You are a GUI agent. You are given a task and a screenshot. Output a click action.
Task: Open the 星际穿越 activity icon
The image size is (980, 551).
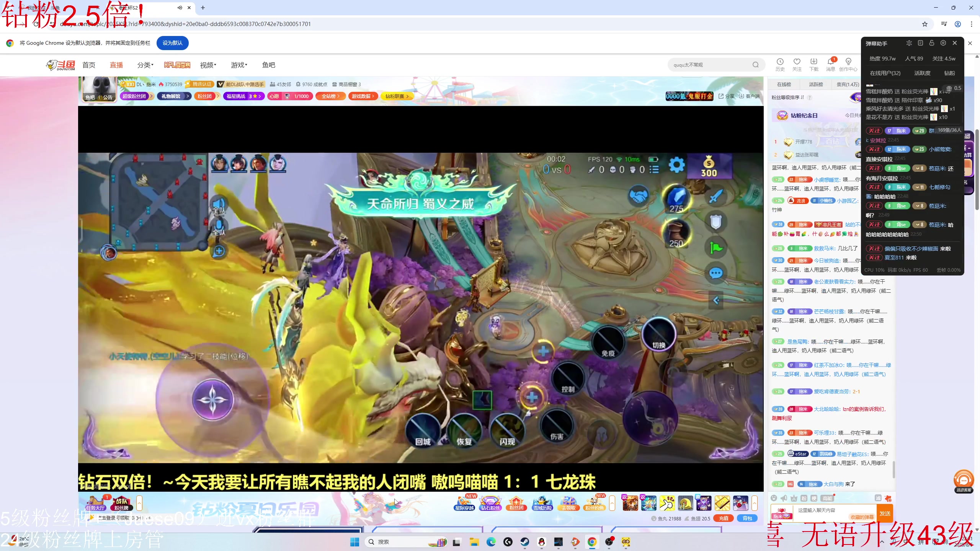[x=465, y=503]
